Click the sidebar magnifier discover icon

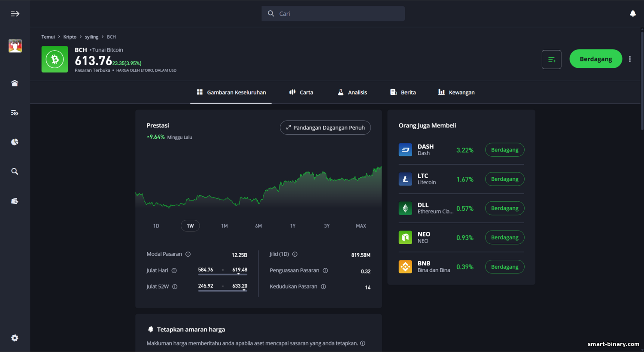coord(15,172)
